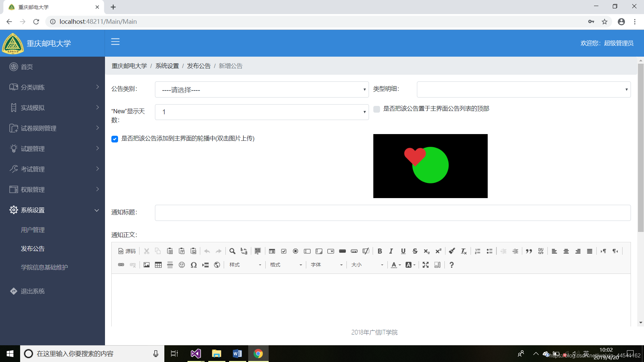Screen dimensions: 644x362
Task: Click the Bold formatting icon
Action: (x=380, y=251)
